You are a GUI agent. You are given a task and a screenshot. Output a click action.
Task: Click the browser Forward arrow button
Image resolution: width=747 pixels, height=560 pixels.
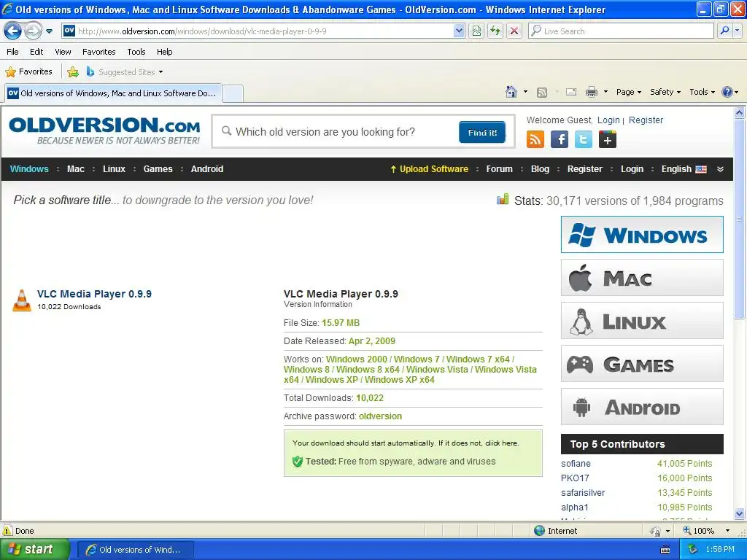32,31
